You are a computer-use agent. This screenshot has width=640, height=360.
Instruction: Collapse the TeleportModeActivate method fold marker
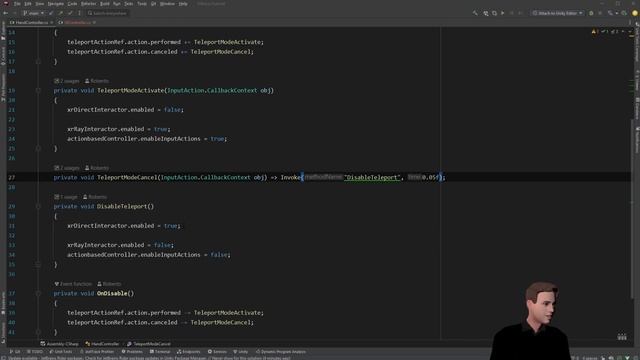(38, 91)
